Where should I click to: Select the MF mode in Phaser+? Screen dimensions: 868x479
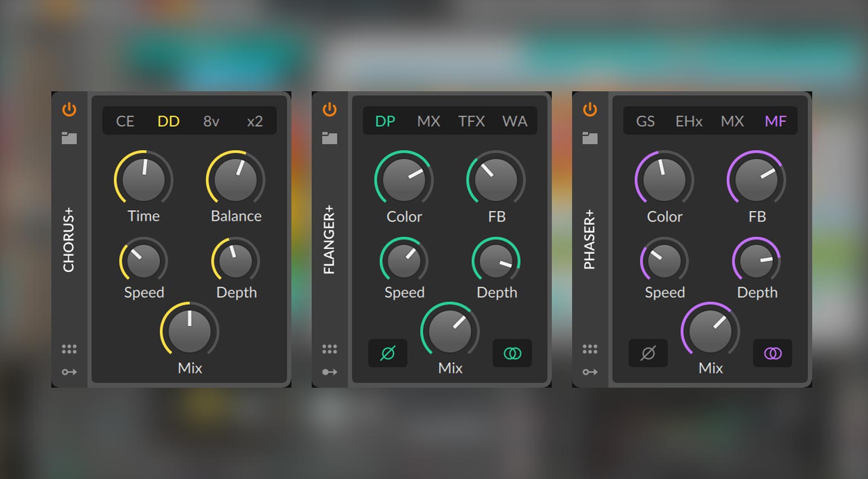tap(776, 121)
